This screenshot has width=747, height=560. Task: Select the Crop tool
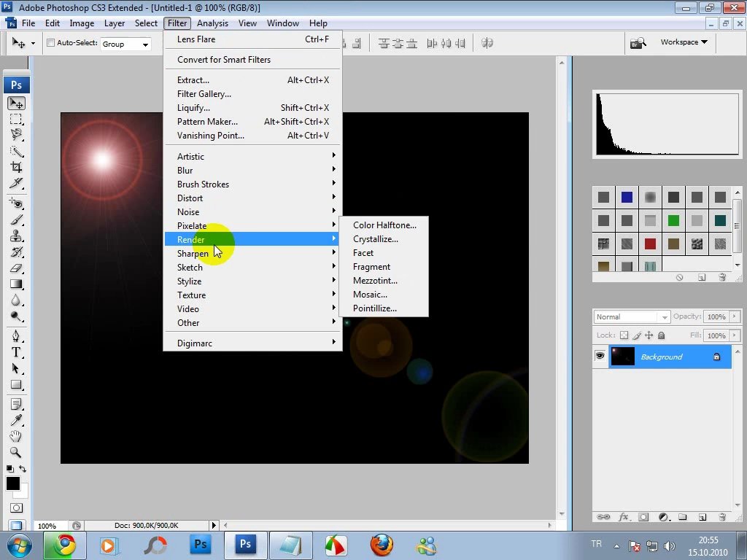(x=16, y=167)
